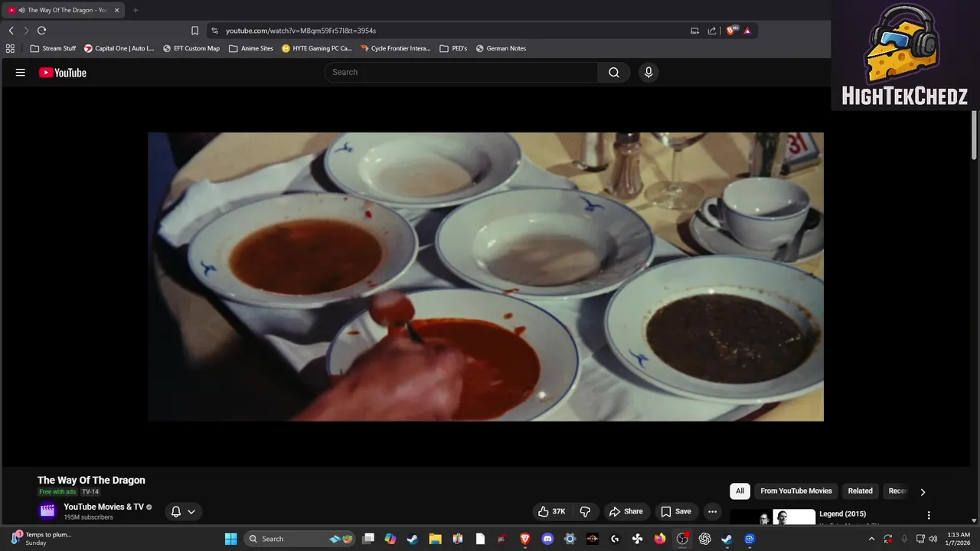Go to the YouTube home logo
Image resolution: width=980 pixels, height=551 pixels.
(x=63, y=73)
